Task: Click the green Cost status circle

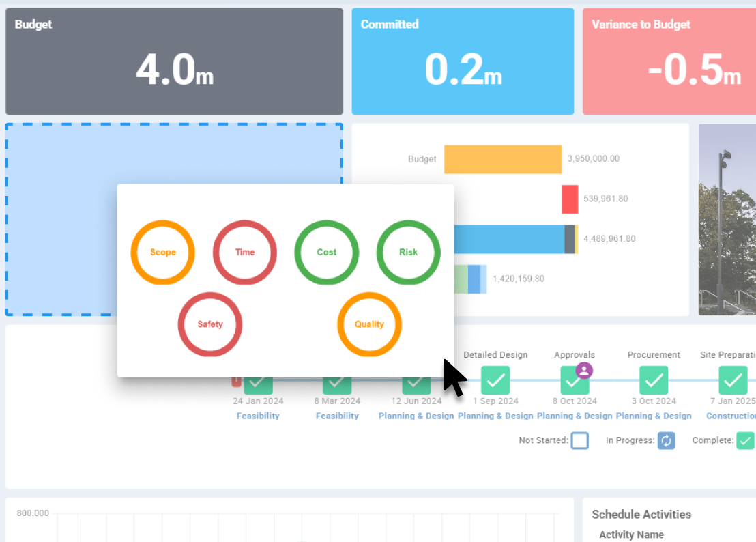Action: 326,252
